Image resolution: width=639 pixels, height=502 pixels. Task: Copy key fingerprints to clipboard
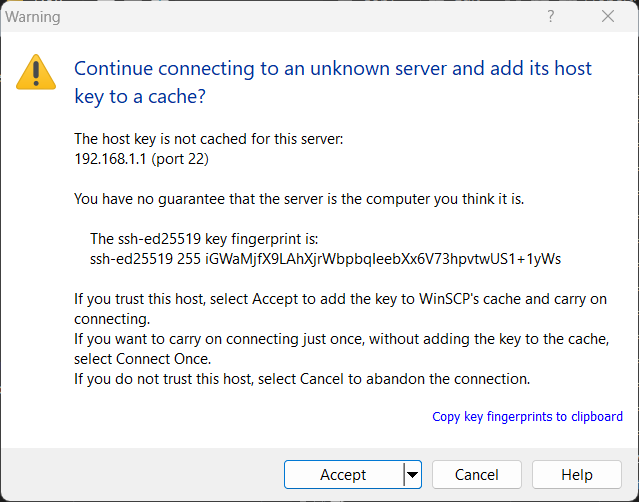pos(527,417)
